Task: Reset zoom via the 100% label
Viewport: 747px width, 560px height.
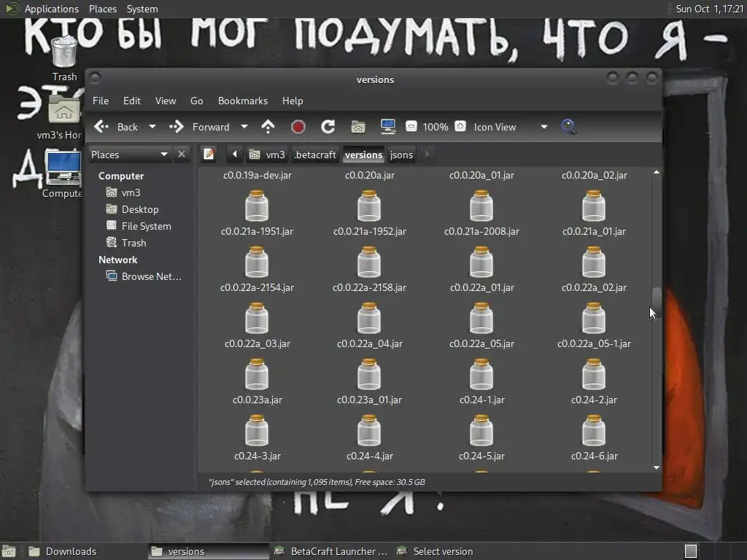Action: coord(436,127)
